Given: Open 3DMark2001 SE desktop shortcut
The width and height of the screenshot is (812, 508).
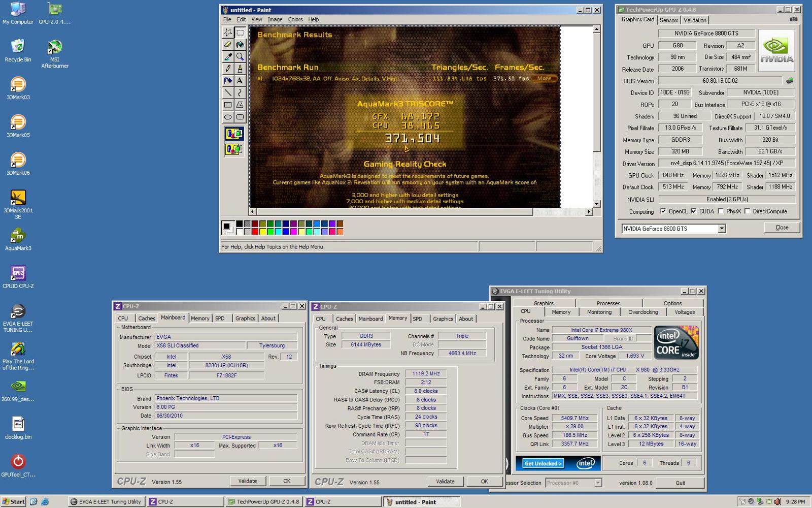Looking at the screenshot, I should click(18, 204).
